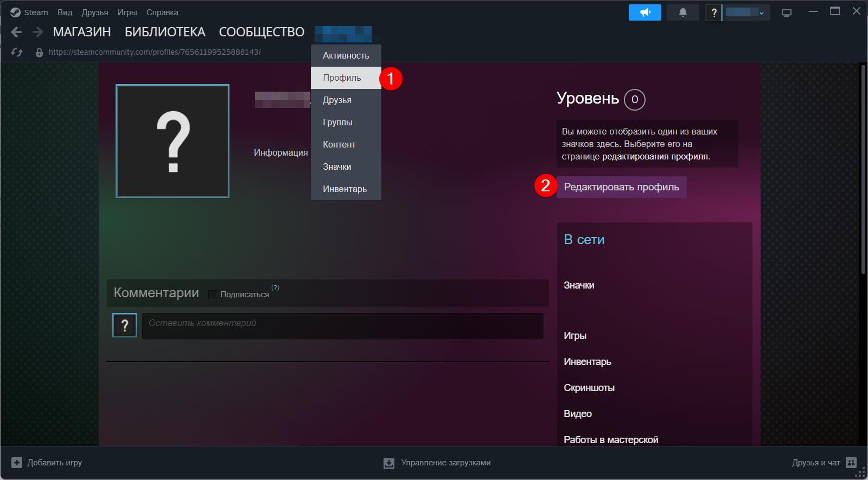Screen dimensions: 868x480
Task: Open the Friends and chat icon
Action: pyautogui.click(x=851, y=463)
